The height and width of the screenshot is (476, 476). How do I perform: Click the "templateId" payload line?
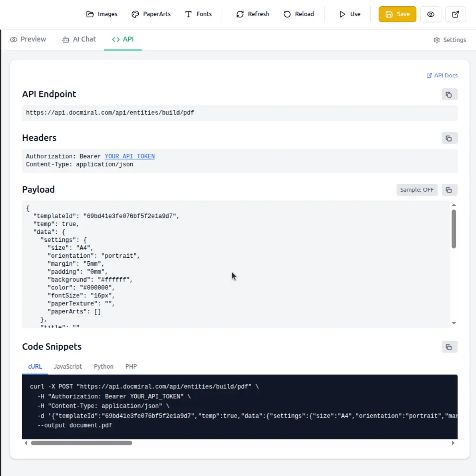(106, 216)
